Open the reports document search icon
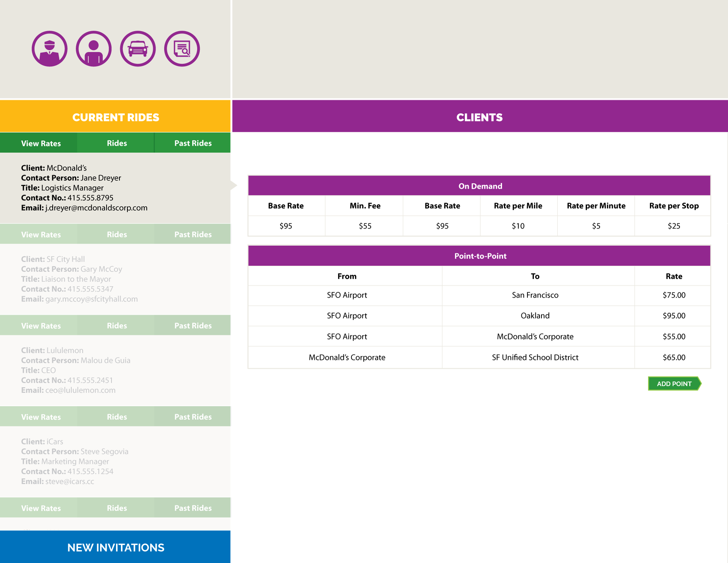The height and width of the screenshot is (563, 728). point(182,49)
